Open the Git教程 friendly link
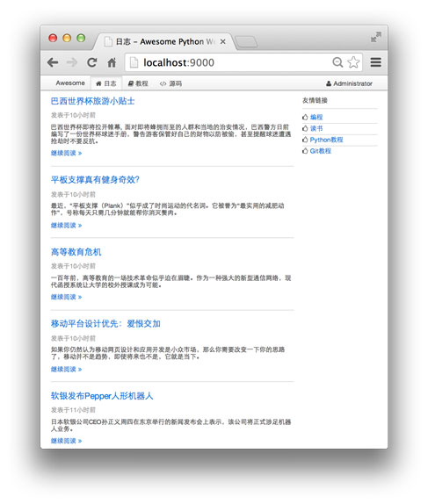This screenshot has height=504, width=428. [320, 151]
